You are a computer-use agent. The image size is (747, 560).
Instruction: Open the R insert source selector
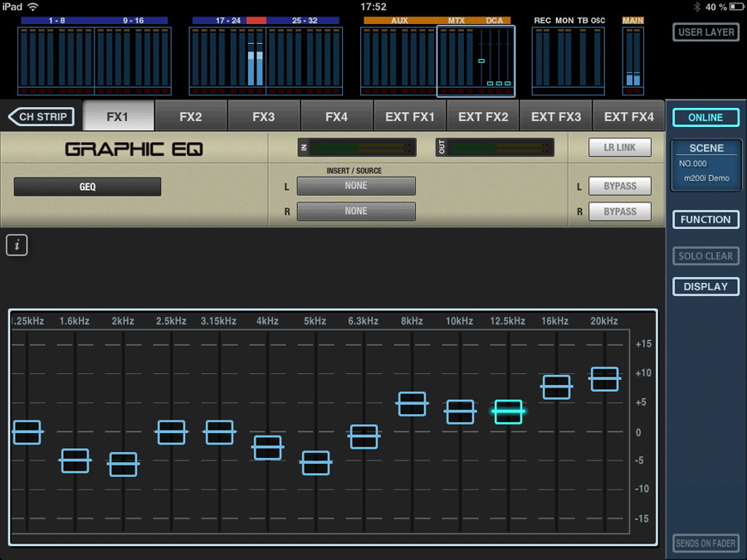coord(356,211)
